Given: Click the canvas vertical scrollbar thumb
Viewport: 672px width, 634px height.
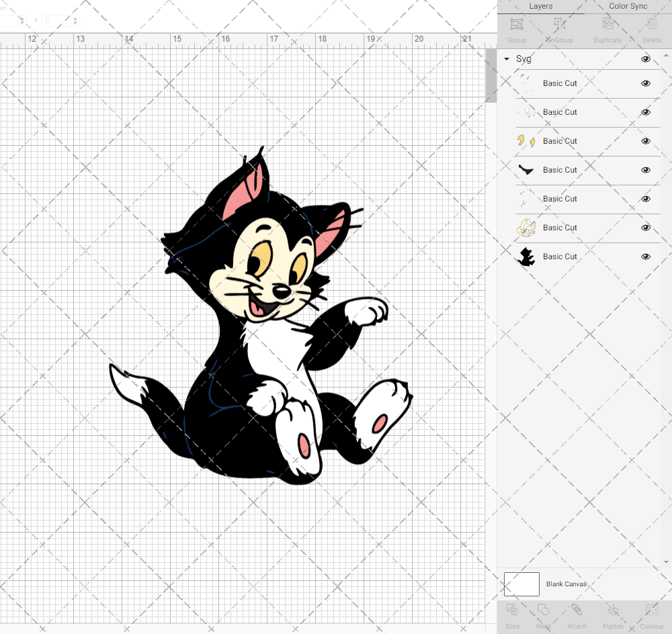Looking at the screenshot, I should coord(491,75).
